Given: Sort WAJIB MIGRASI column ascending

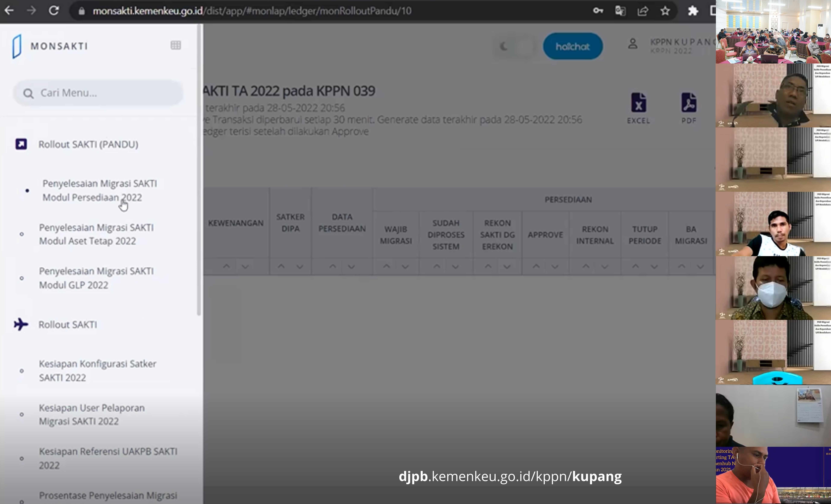Looking at the screenshot, I should (x=387, y=266).
